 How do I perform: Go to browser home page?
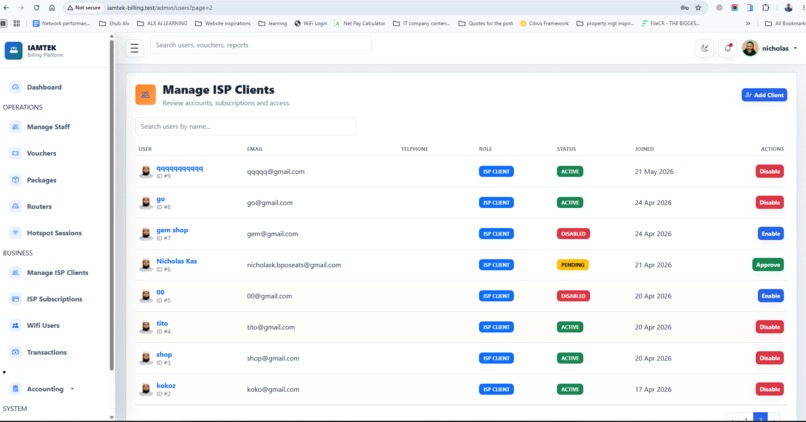tap(52, 8)
